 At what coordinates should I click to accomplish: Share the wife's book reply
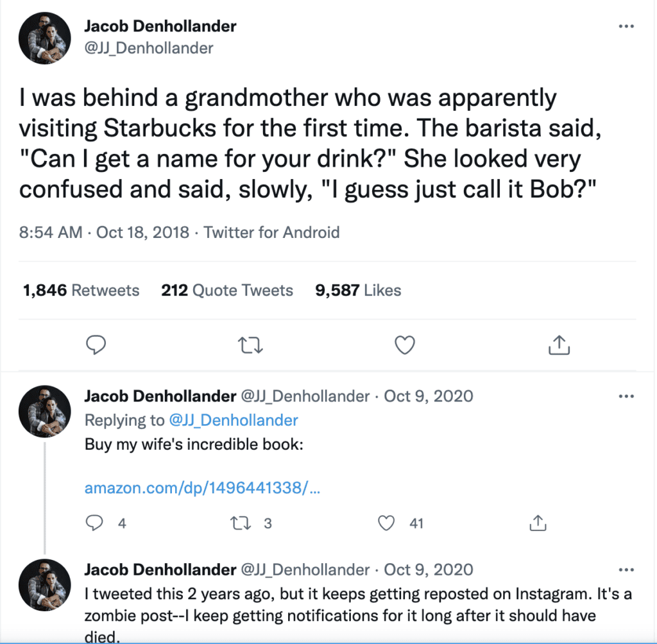[536, 523]
